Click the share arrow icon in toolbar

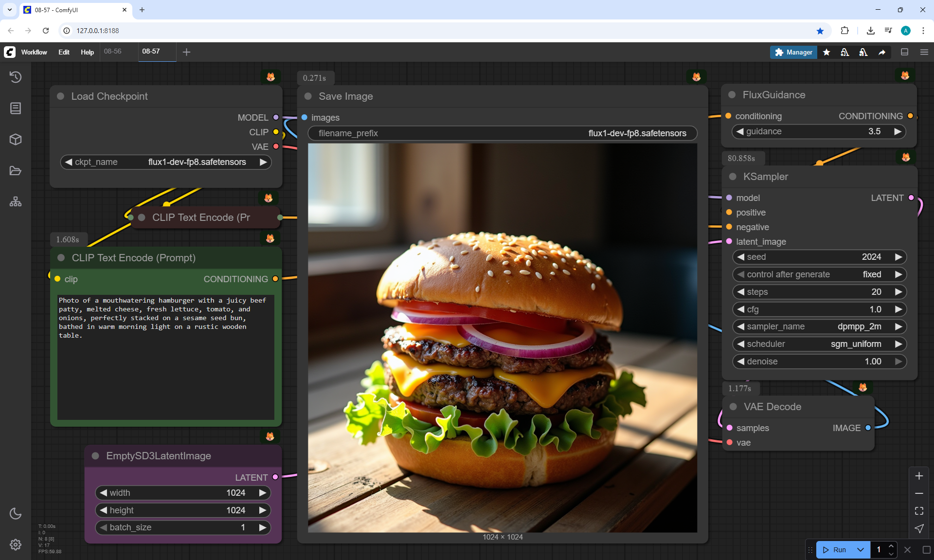882,52
